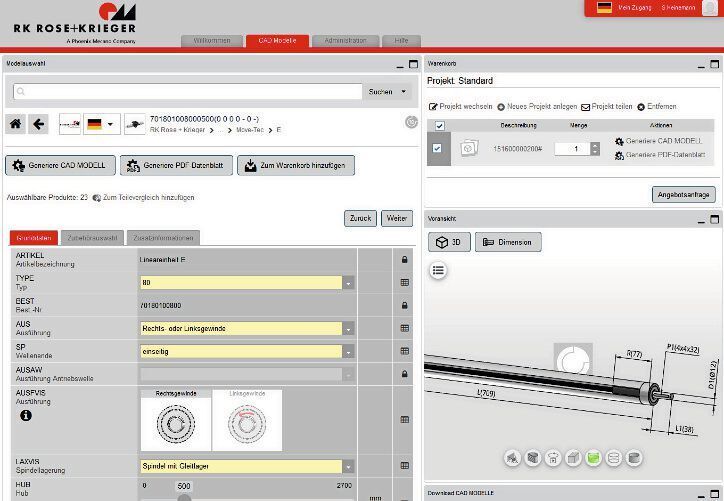Open the Hilfe main tab

point(401,41)
